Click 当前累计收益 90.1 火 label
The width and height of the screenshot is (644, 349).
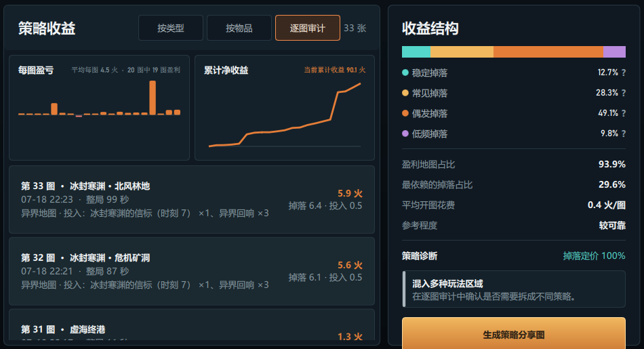[x=335, y=70]
